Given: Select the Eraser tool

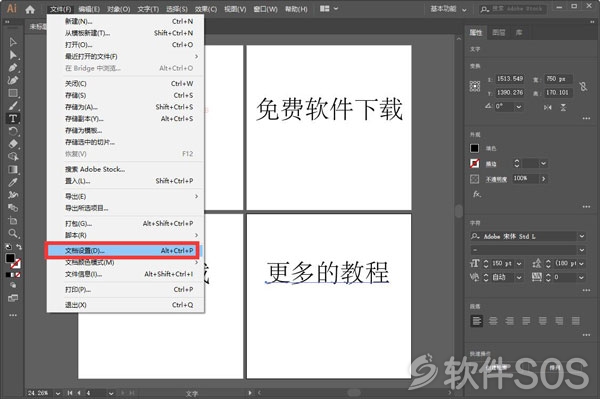Looking at the screenshot, I should (13, 144).
